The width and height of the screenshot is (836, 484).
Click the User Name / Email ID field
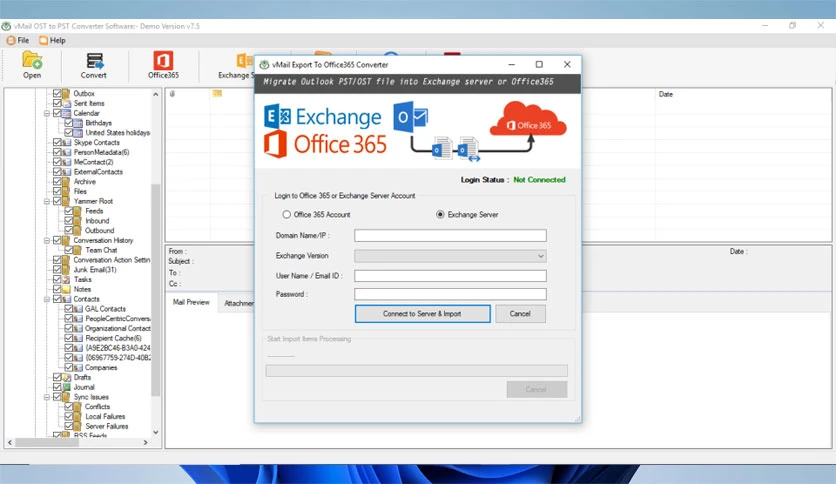(x=450, y=276)
